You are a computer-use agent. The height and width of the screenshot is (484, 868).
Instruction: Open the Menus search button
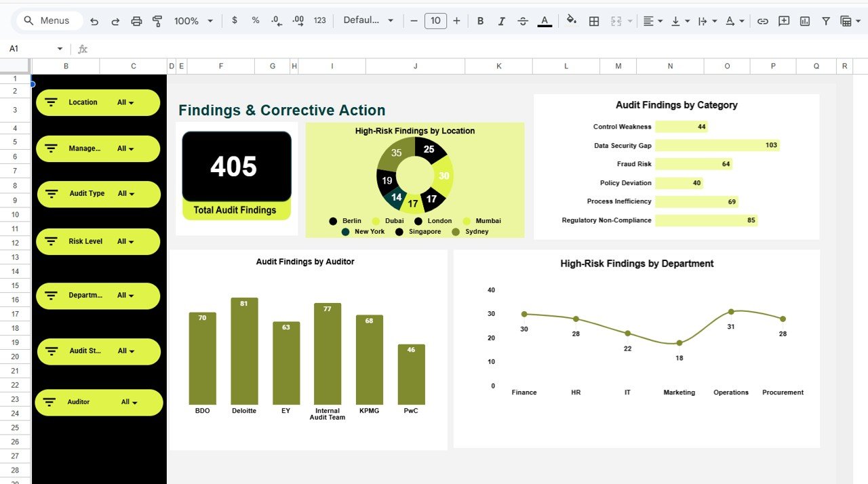47,20
